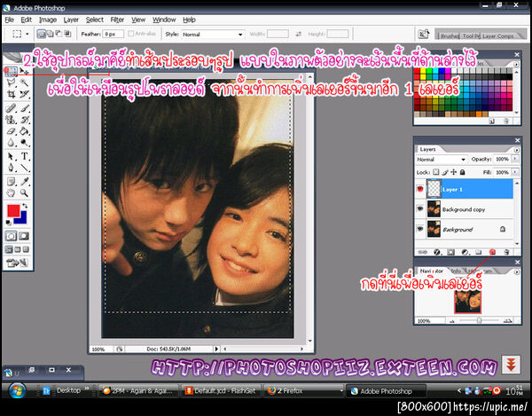
Task: Open the File menu
Action: tap(9, 20)
